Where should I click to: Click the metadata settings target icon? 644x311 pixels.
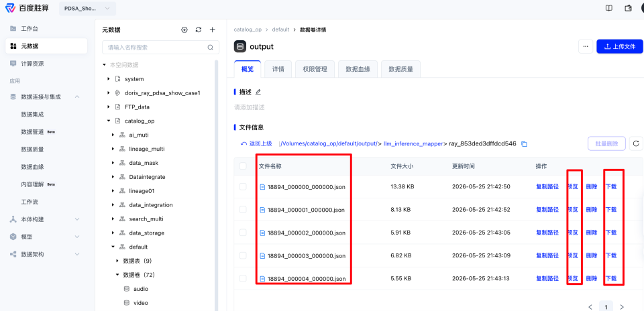coord(184,29)
